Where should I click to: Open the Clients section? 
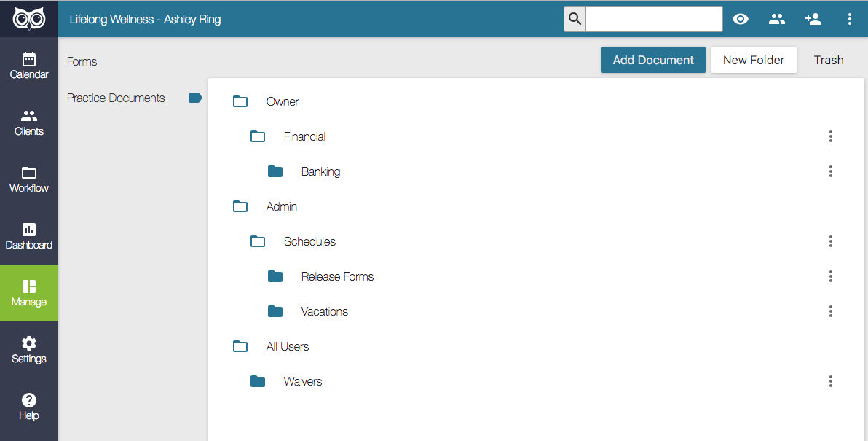(29, 122)
